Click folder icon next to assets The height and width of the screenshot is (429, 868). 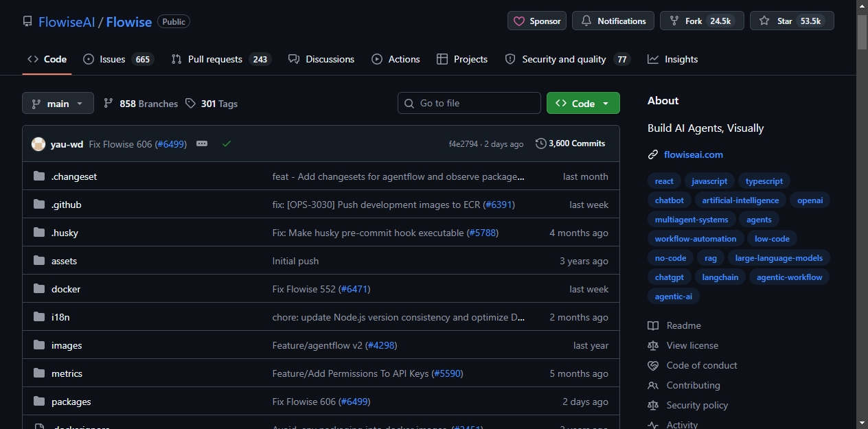point(38,261)
